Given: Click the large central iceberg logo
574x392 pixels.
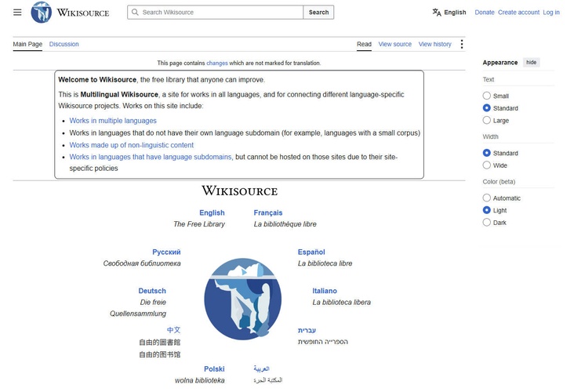Looking at the screenshot, I should click(243, 299).
